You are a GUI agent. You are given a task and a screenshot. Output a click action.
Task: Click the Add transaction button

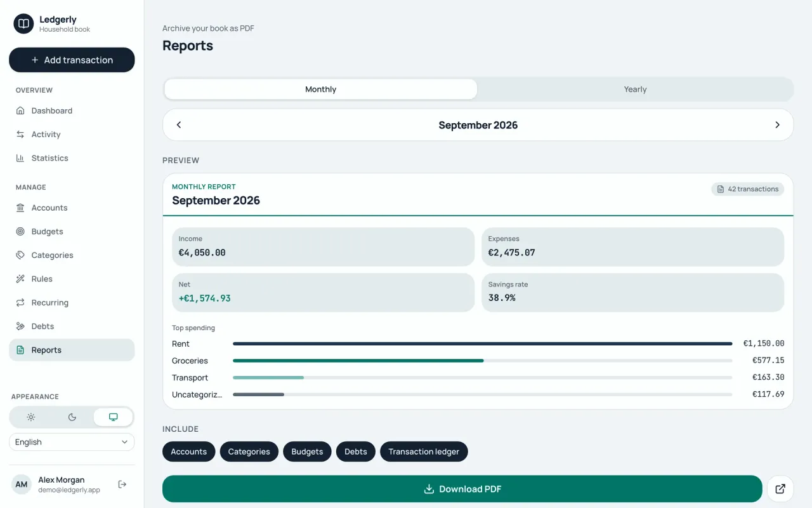coord(72,60)
